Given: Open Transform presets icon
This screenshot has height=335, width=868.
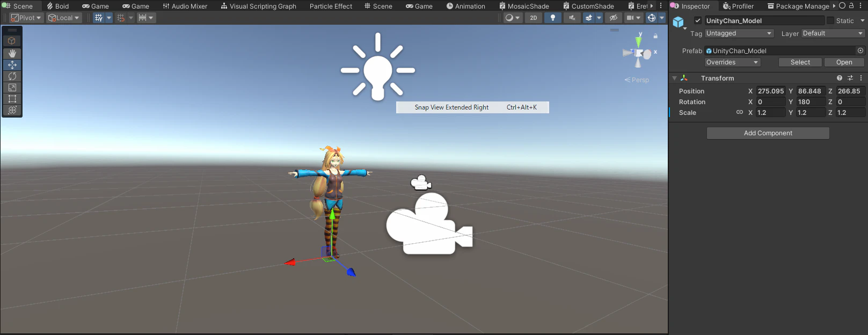Looking at the screenshot, I should pos(850,78).
